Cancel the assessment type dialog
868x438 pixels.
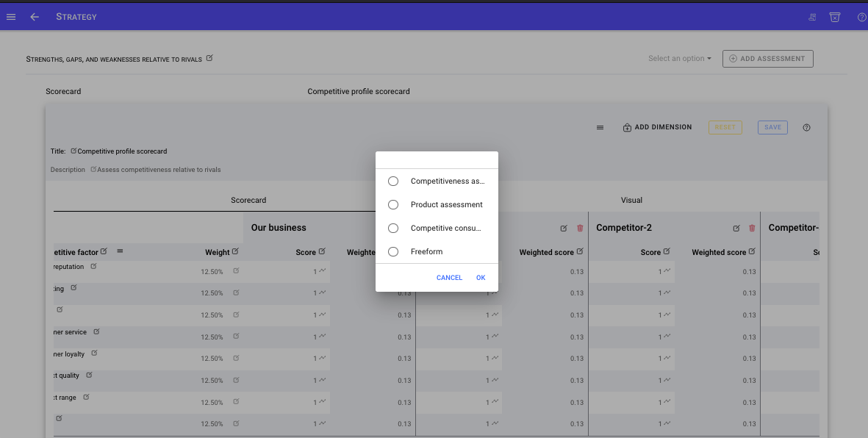click(x=449, y=278)
